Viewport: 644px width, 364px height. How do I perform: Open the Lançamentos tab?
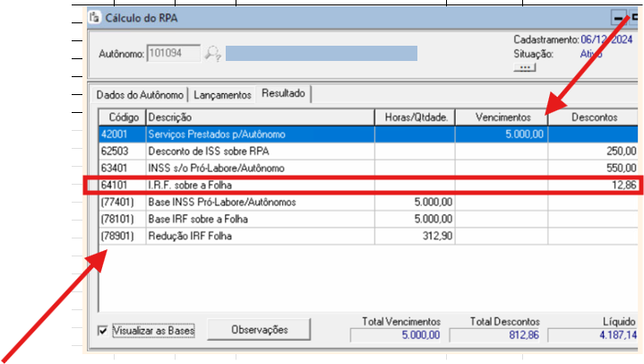[222, 94]
